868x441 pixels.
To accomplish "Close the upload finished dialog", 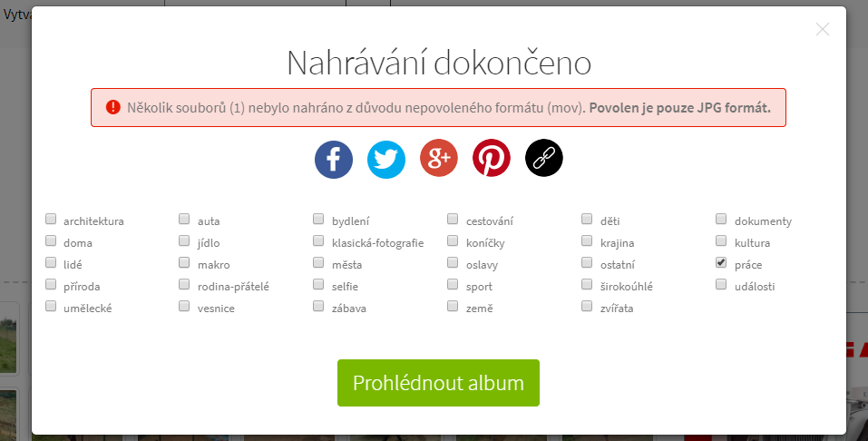I will [x=823, y=29].
